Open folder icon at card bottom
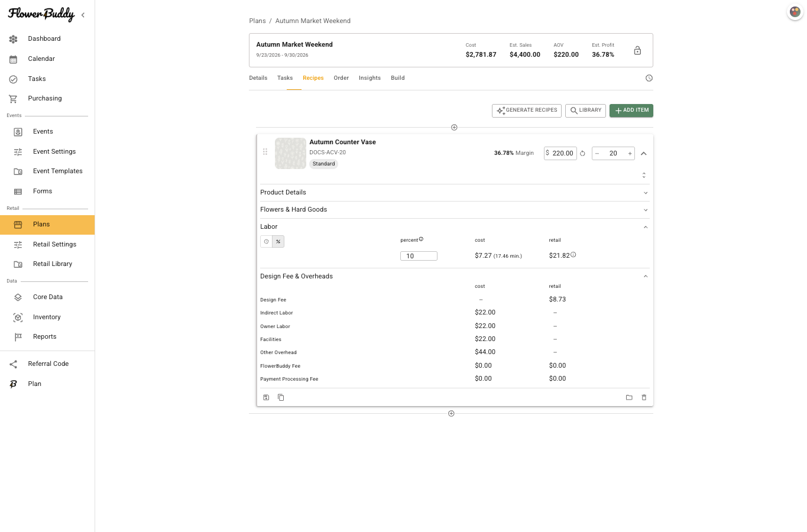The image size is (807, 532). point(629,397)
